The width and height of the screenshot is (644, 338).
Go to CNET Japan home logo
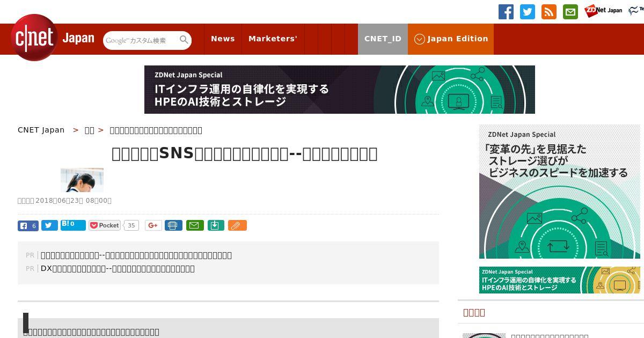click(53, 38)
